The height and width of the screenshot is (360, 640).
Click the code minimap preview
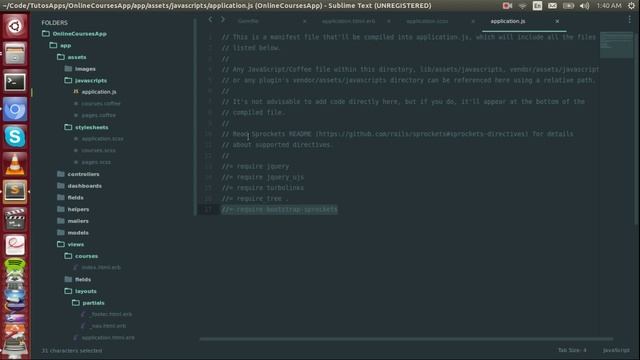tap(616, 45)
